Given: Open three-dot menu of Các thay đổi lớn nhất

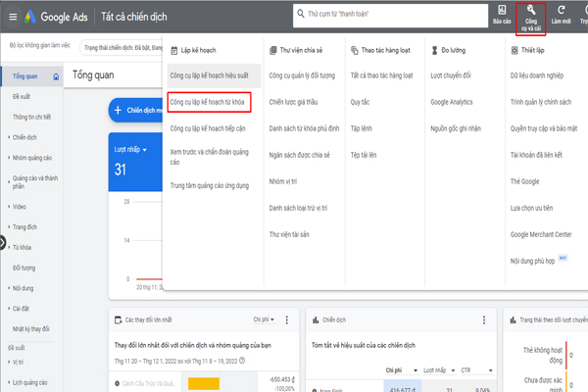Looking at the screenshot, I should pos(287,320).
